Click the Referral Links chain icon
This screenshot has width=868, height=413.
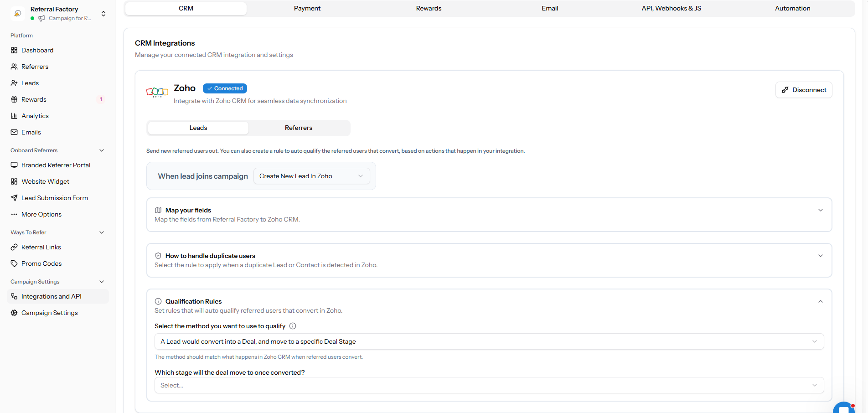pyautogui.click(x=14, y=247)
